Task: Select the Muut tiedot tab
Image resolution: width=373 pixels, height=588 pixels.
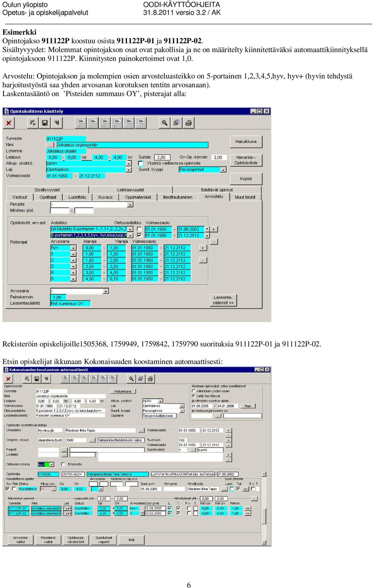Action: 245,197
